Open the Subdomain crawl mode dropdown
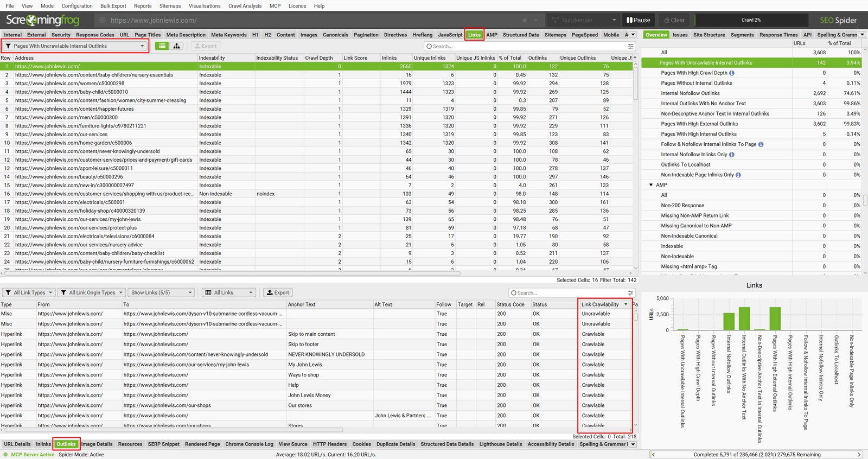The image size is (868, 459). pyautogui.click(x=584, y=20)
